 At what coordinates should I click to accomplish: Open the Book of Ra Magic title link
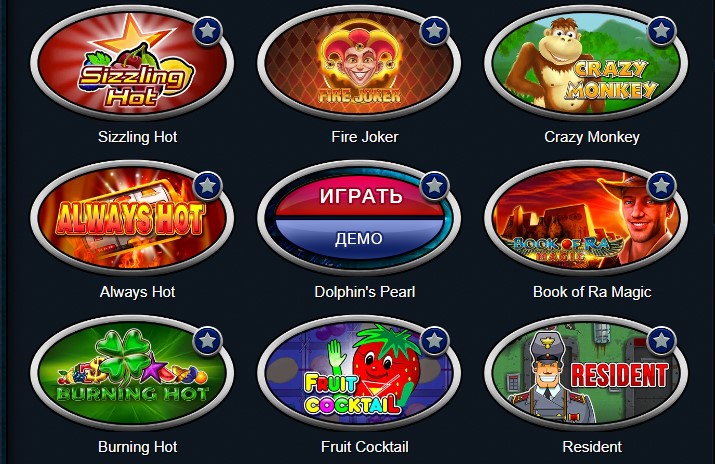pos(592,292)
